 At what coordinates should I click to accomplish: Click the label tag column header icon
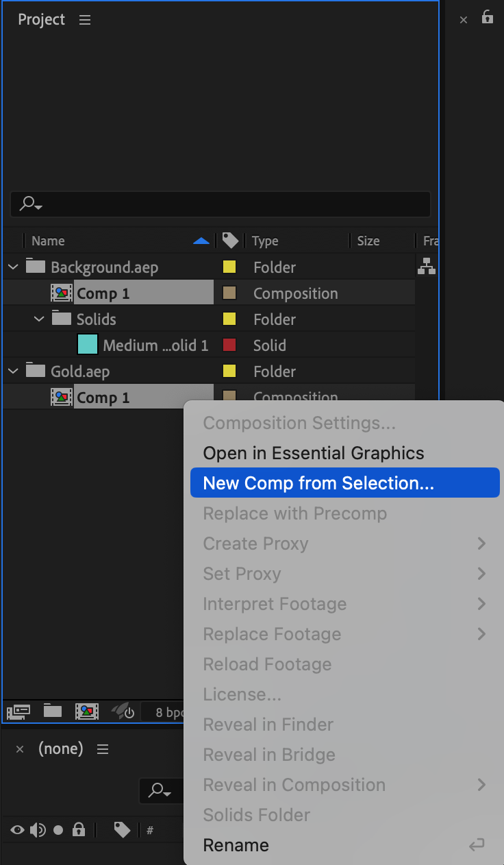(231, 241)
